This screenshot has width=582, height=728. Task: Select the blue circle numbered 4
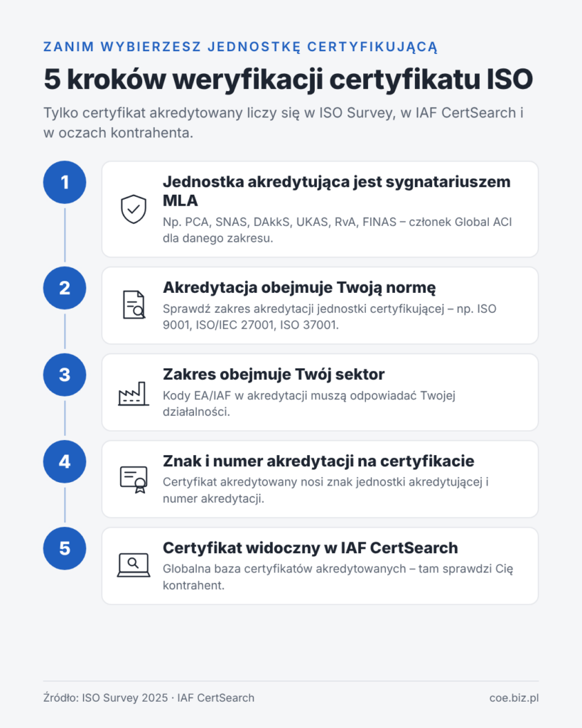pyautogui.click(x=65, y=461)
